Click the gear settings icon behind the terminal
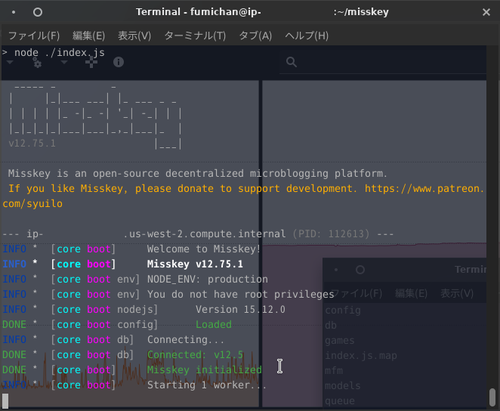Viewport: 500px width, 411px height. coord(37,63)
